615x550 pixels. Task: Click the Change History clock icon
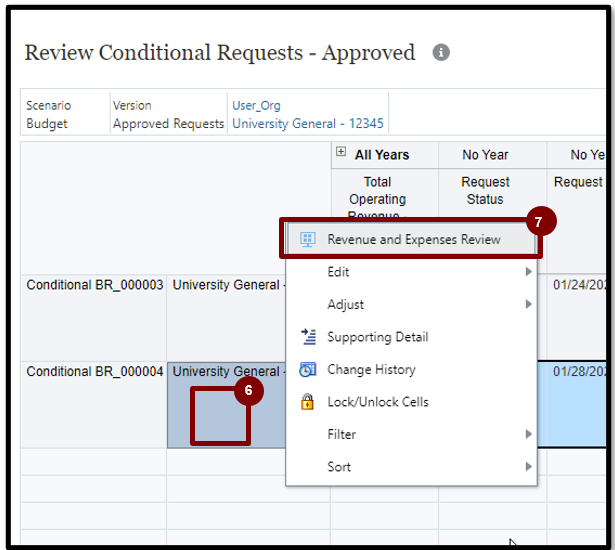pos(308,369)
